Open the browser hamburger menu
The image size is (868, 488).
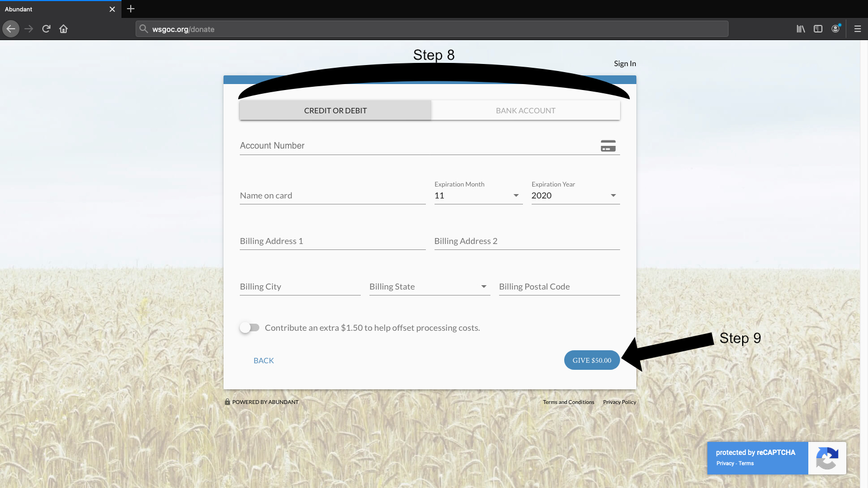(x=857, y=29)
